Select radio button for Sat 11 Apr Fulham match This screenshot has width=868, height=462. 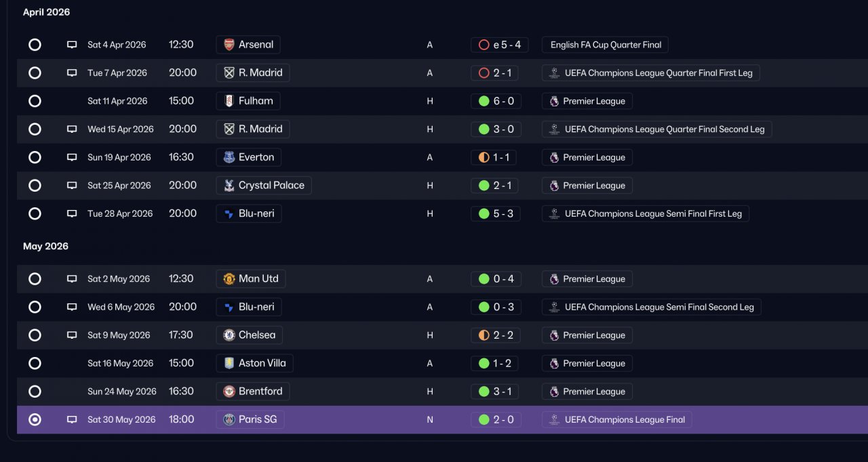[x=35, y=101]
